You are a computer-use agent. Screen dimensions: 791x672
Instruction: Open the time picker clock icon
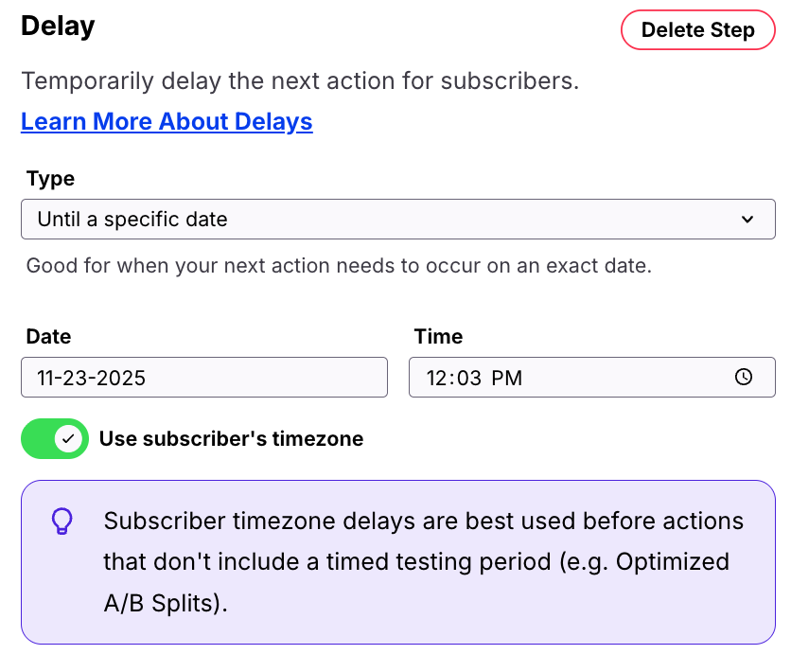point(746,377)
